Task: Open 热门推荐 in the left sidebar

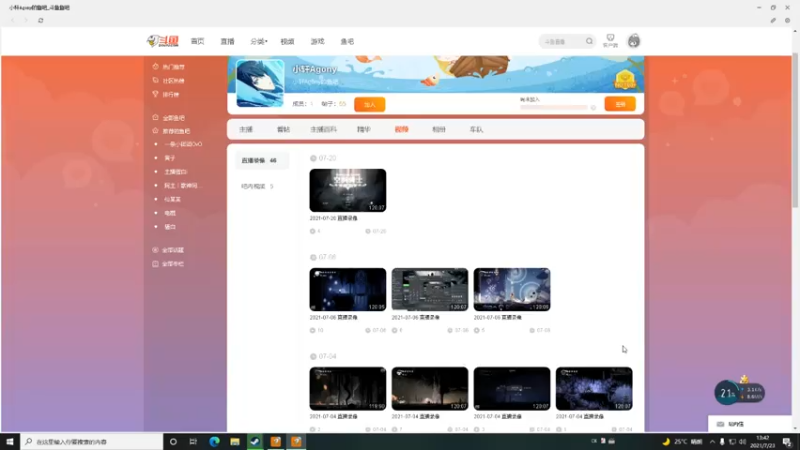Action: (169, 67)
